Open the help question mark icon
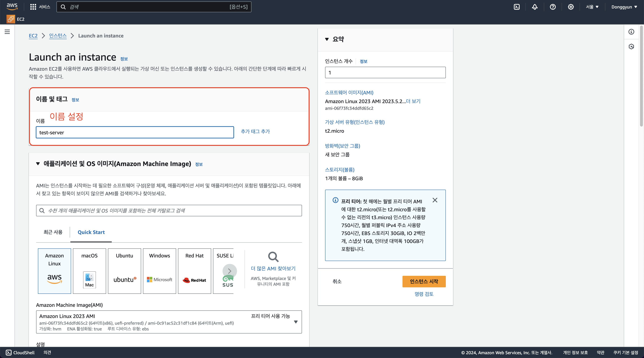 click(552, 7)
